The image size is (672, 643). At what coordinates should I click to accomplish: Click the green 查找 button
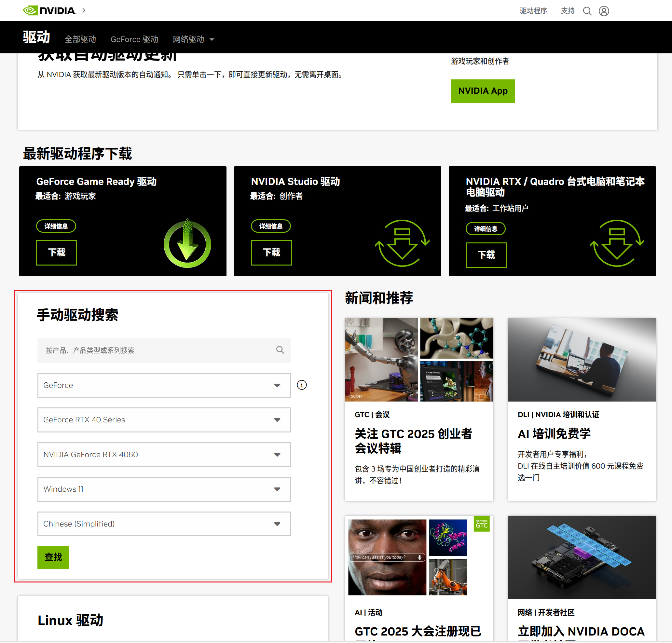53,557
